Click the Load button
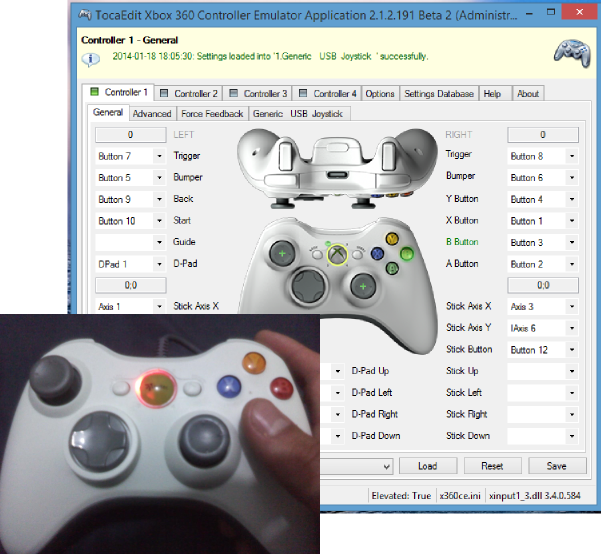This screenshot has height=554, width=601. pyautogui.click(x=428, y=466)
